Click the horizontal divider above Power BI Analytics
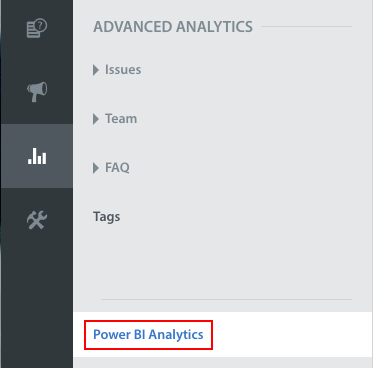The image size is (377, 368). [x=226, y=299]
